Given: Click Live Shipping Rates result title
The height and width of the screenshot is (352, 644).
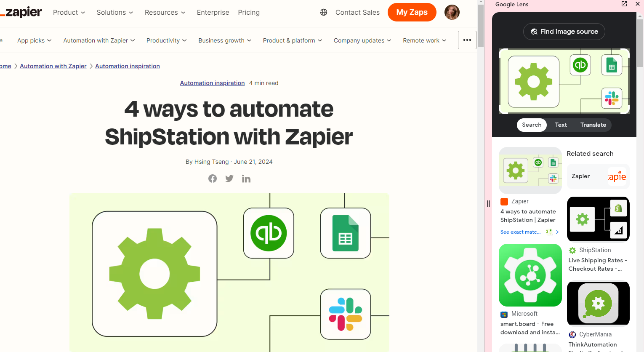Looking at the screenshot, I should pyautogui.click(x=598, y=264).
